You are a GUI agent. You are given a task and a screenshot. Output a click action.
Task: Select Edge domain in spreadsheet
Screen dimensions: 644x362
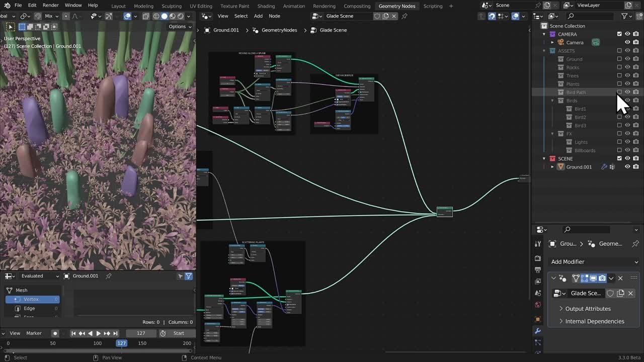[33, 308]
